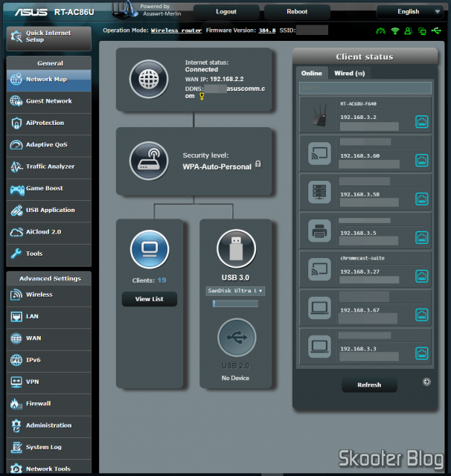Click wired connection icon for 192.168.3.67

[422, 315]
